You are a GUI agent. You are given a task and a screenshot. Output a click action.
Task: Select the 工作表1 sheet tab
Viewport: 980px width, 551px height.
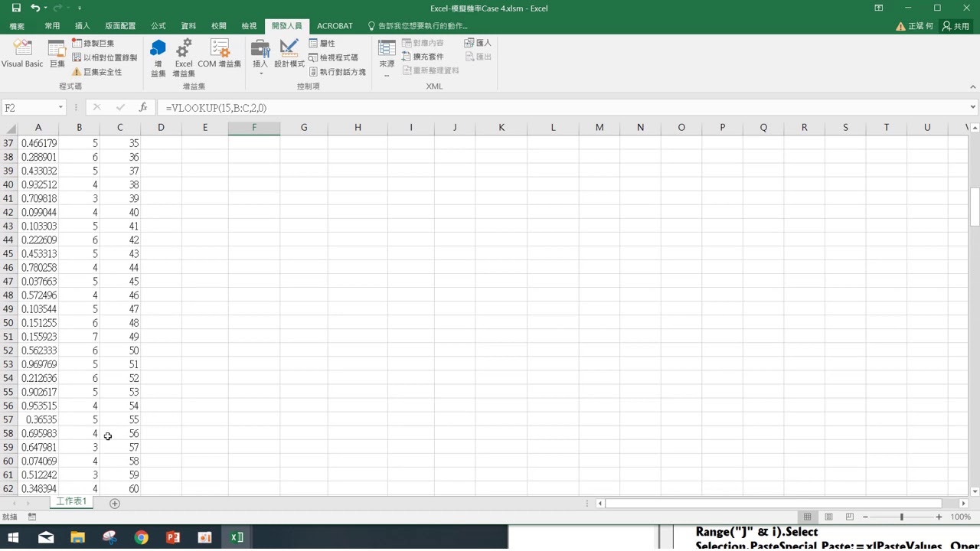click(x=72, y=502)
